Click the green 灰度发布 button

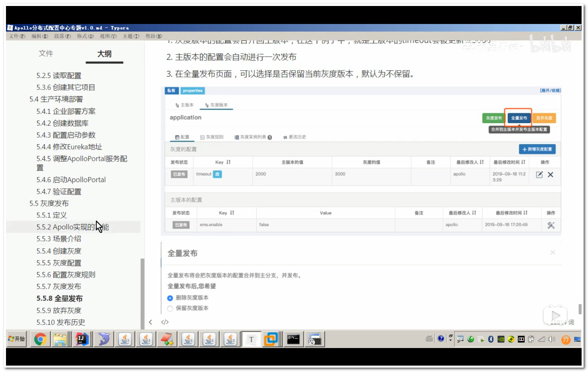[494, 118]
